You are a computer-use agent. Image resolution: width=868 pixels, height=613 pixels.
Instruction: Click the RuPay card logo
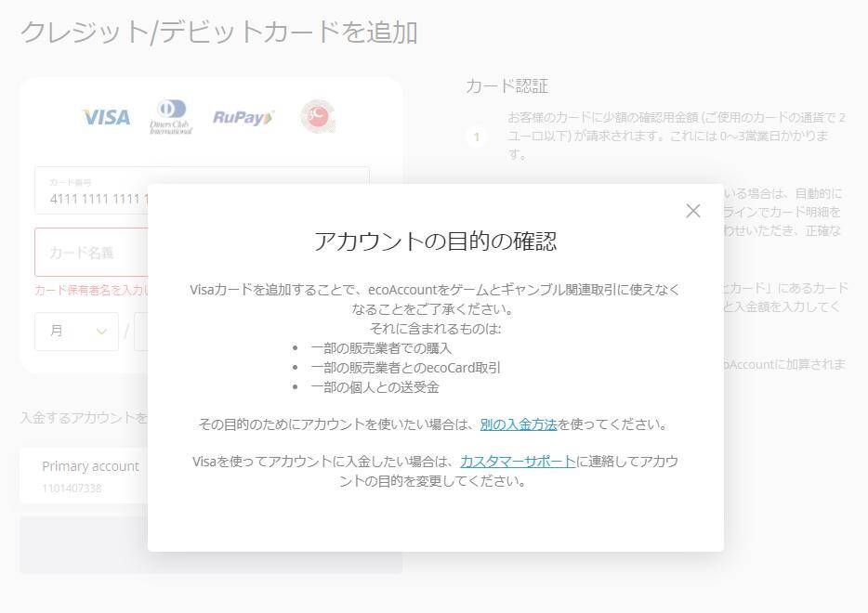coord(243,117)
